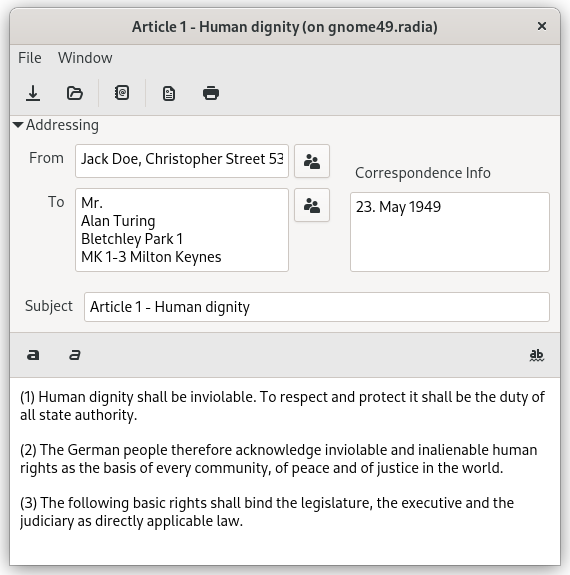Print the letter using printer icon
Image resolution: width=570 pixels, height=575 pixels.
click(211, 93)
